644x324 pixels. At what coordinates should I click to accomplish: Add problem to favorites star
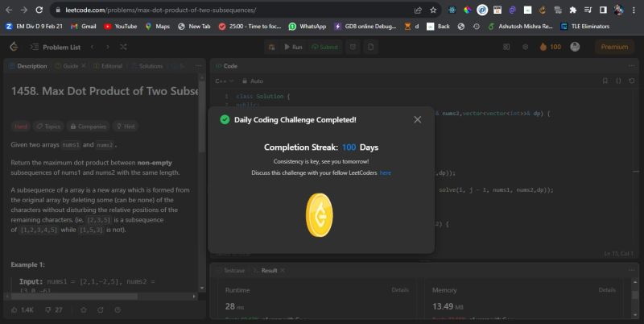coord(84,309)
